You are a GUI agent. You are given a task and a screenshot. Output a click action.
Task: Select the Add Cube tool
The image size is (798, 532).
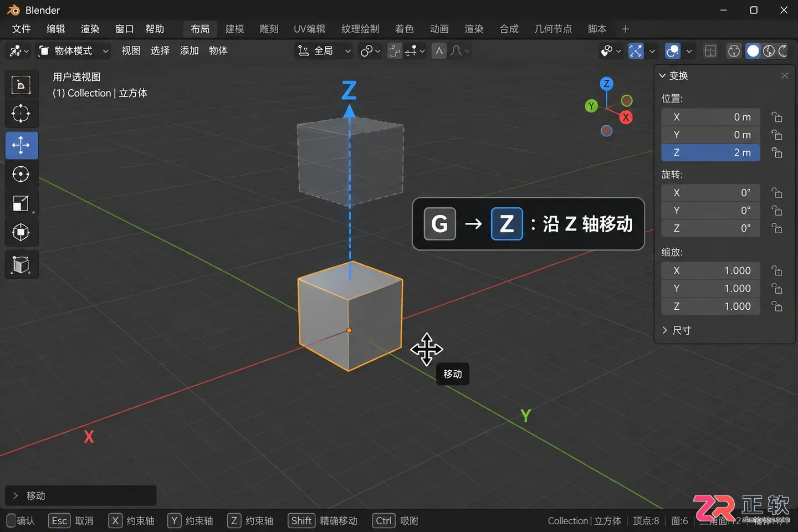[21, 264]
